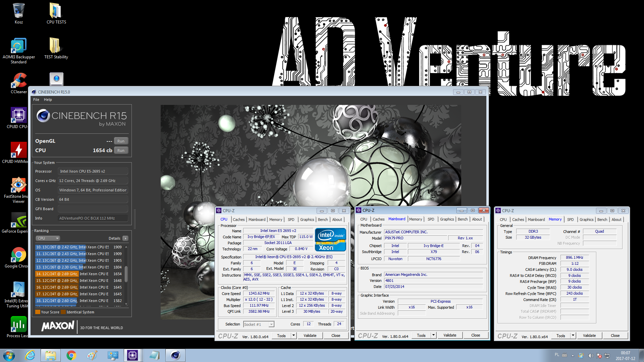Open the TEST Stability folder
Image resolution: width=644 pixels, height=362 pixels.
(56, 48)
